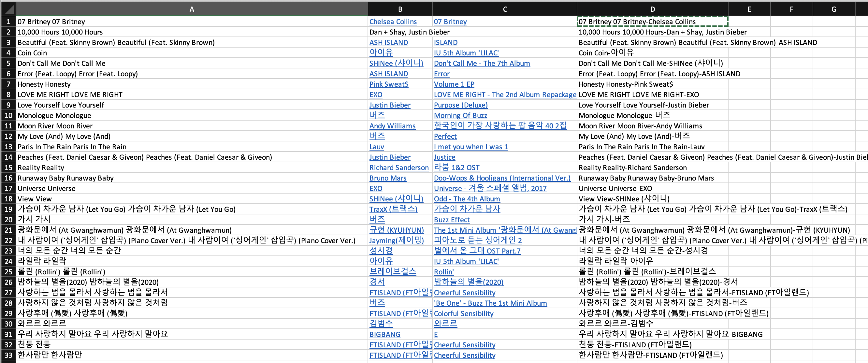Open the Purpose (Deluxe) album link

pyautogui.click(x=461, y=105)
